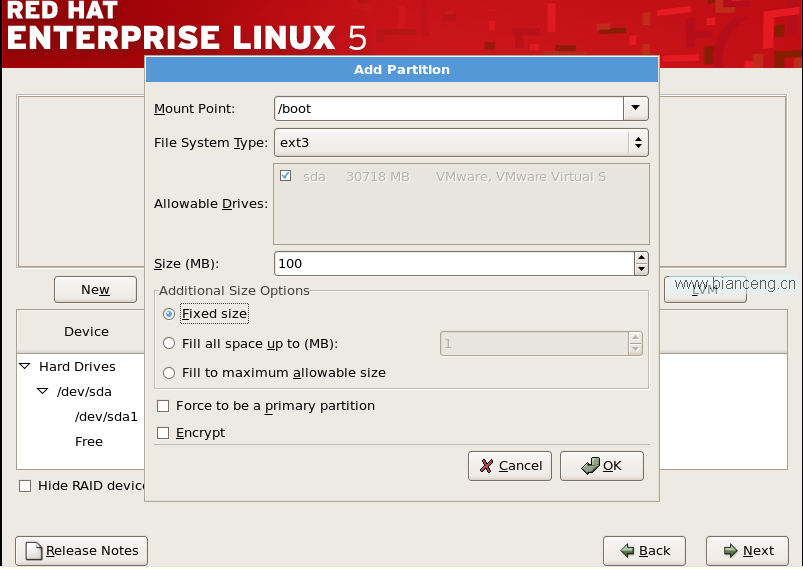Image resolution: width=803 pixels, height=569 pixels.
Task: Click the Size (MB) input field
Action: pyautogui.click(x=454, y=263)
